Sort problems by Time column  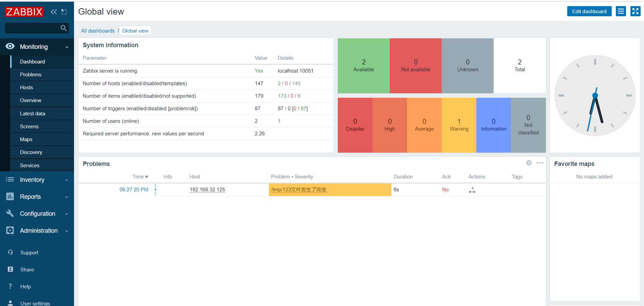pyautogui.click(x=140, y=177)
